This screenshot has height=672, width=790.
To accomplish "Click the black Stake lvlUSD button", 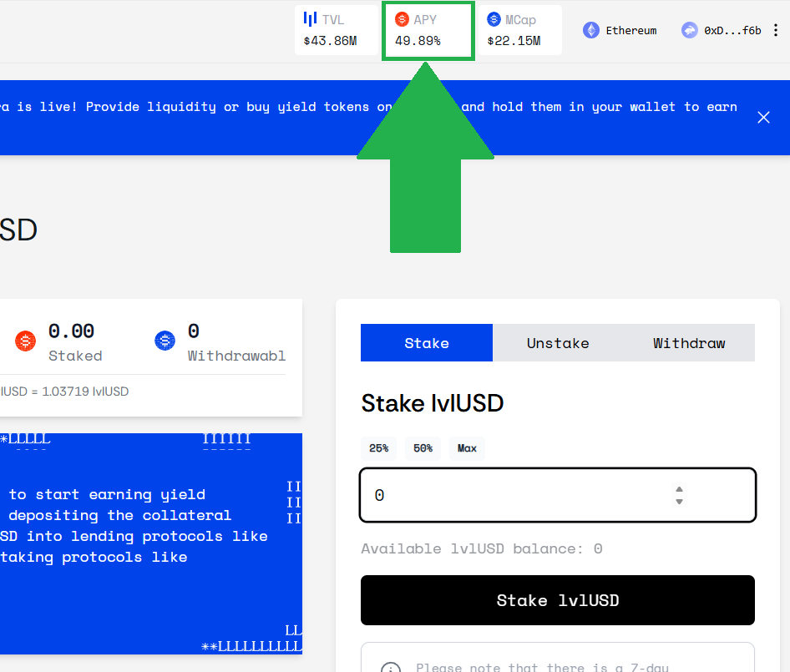I will coord(558,600).
